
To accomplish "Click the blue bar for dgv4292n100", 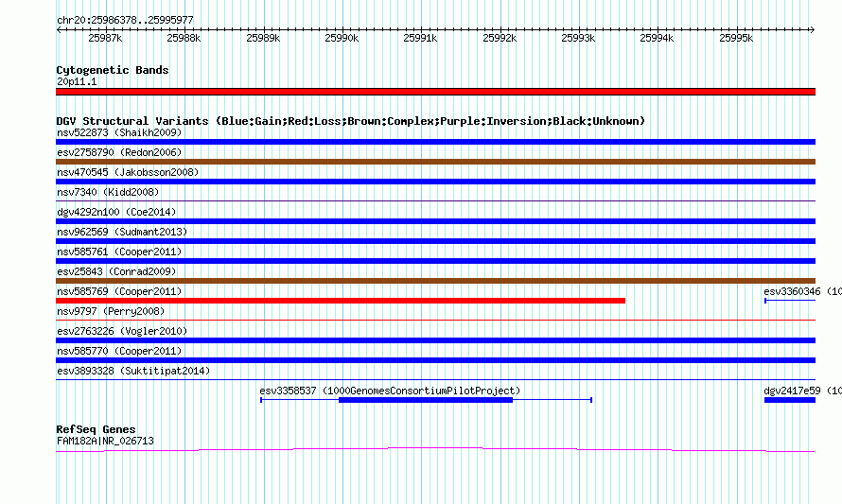I will [x=435, y=221].
